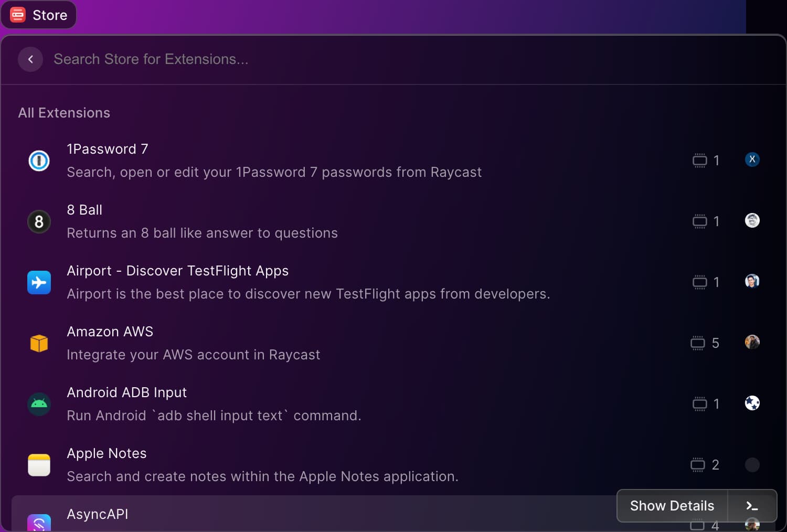This screenshot has width=787, height=532.
Task: Click the Amazon AWS command count icon
Action: (x=697, y=343)
